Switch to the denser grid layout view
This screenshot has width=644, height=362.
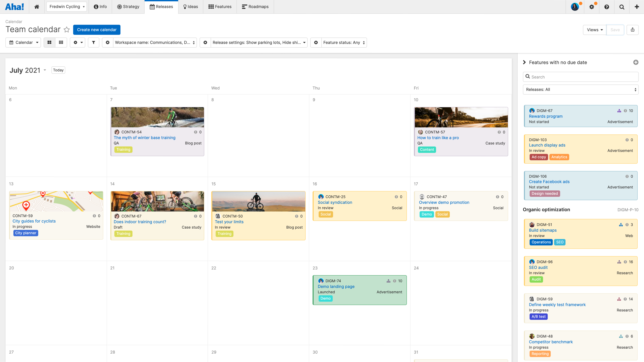pos(61,42)
